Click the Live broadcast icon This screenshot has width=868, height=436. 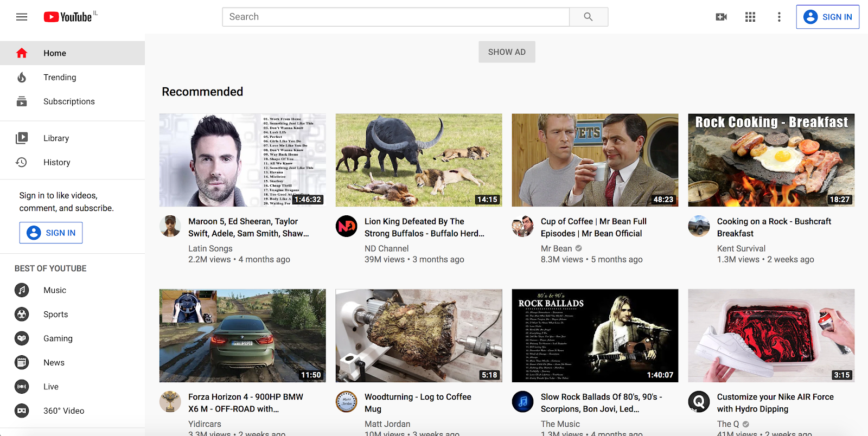pyautogui.click(x=22, y=387)
